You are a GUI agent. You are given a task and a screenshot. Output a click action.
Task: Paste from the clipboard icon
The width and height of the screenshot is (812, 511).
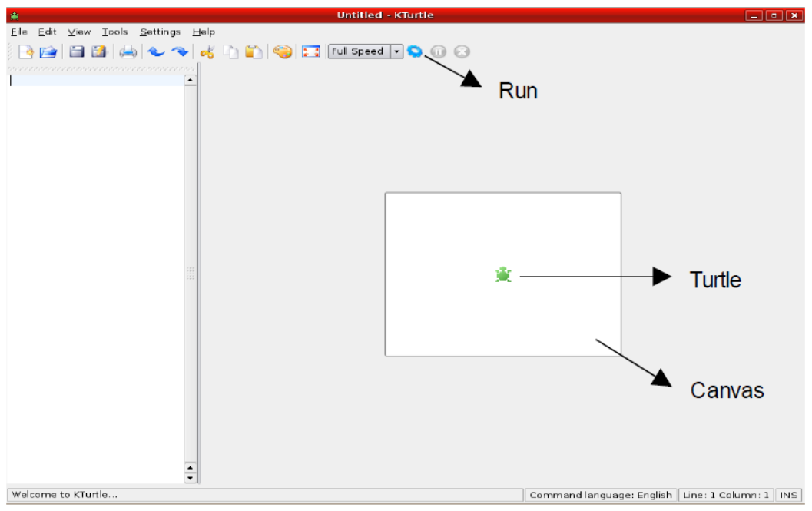tap(254, 51)
